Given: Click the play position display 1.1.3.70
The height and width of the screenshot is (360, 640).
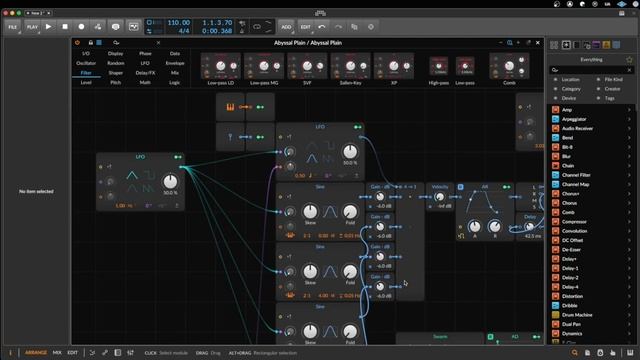Looking at the screenshot, I should (217, 23).
